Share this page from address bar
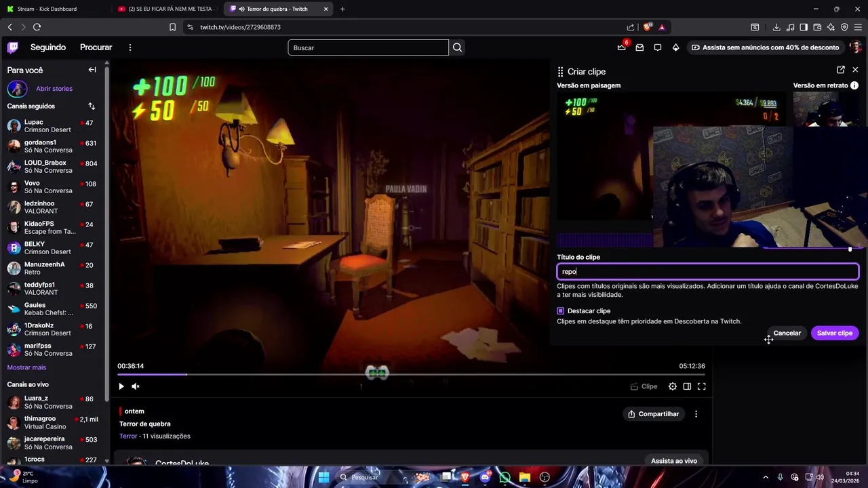 click(x=631, y=27)
